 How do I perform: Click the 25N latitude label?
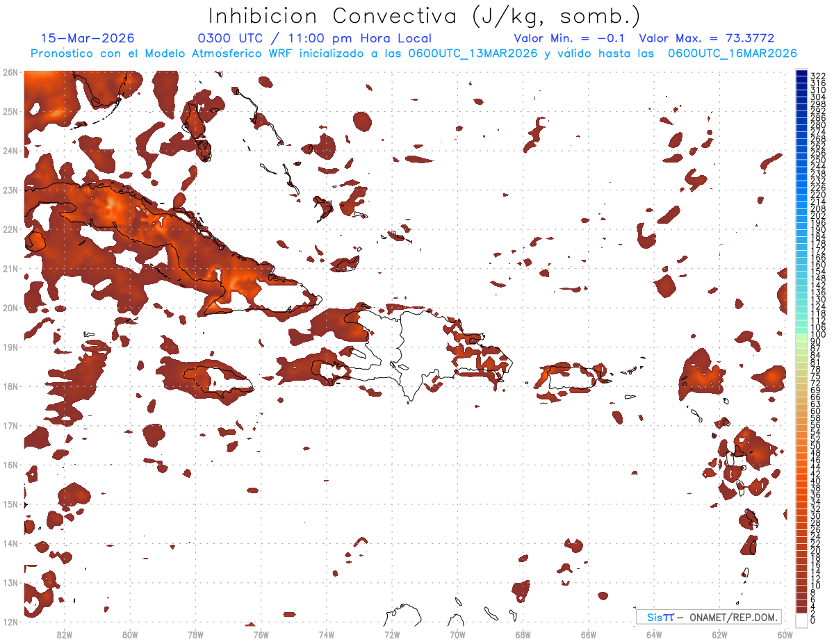(x=10, y=111)
